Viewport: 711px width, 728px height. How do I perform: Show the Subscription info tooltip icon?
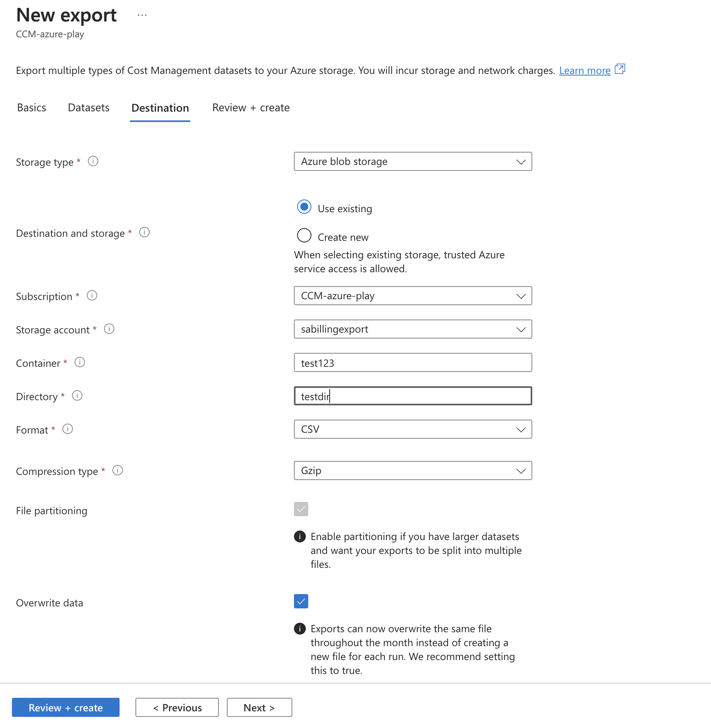coord(92,296)
